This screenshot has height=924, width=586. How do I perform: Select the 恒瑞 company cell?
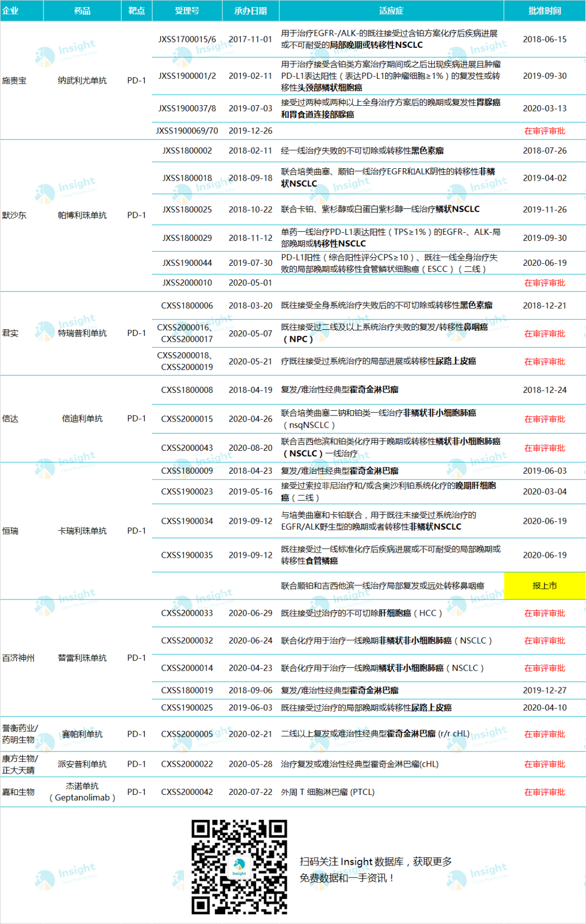pos(10,531)
